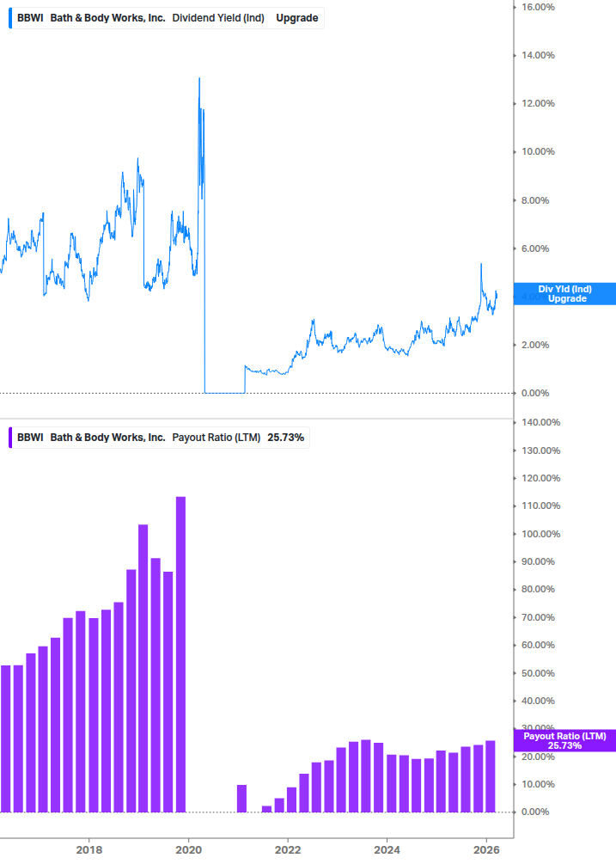Click the 50.00% payout axis label

tap(538, 673)
